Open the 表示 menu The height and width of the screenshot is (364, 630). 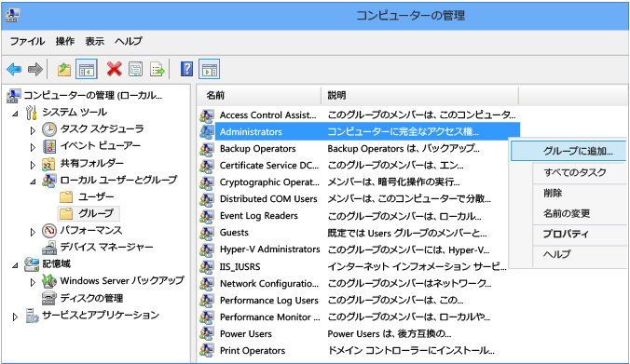click(95, 41)
